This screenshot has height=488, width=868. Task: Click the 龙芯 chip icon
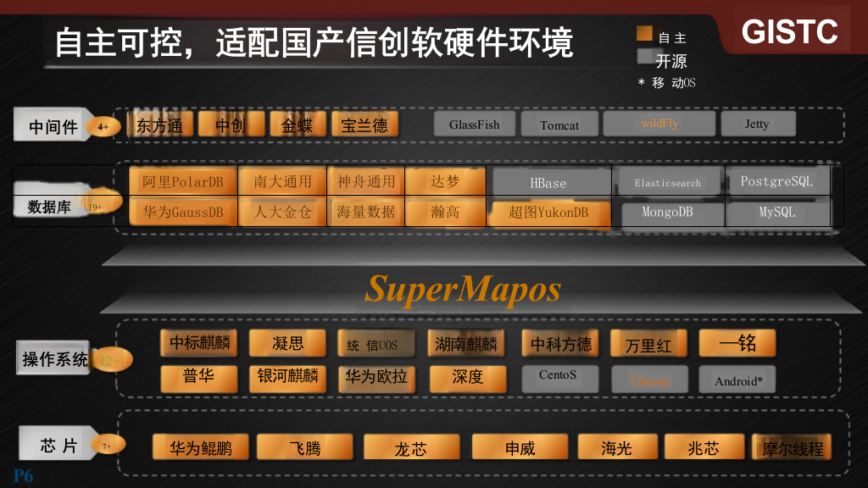click(411, 448)
